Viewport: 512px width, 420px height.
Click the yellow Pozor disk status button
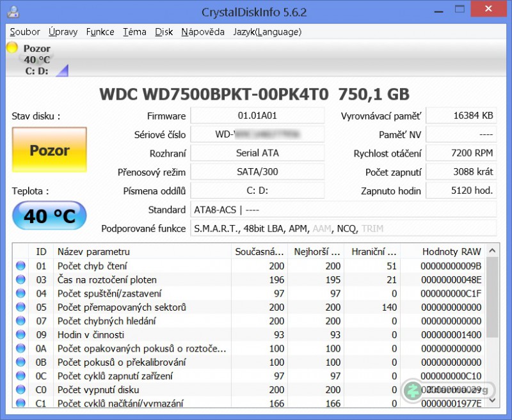[x=49, y=150]
